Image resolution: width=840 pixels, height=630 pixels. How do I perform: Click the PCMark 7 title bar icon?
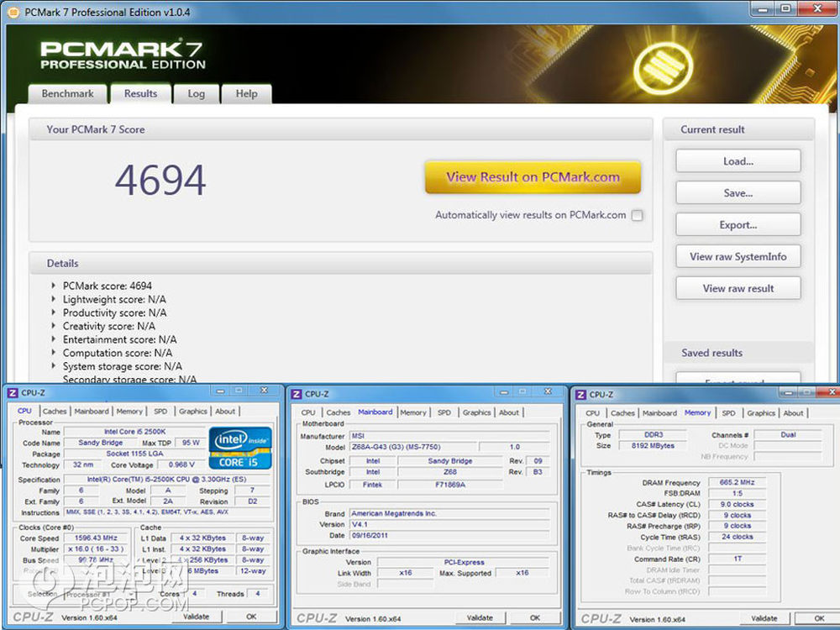pos(13,12)
